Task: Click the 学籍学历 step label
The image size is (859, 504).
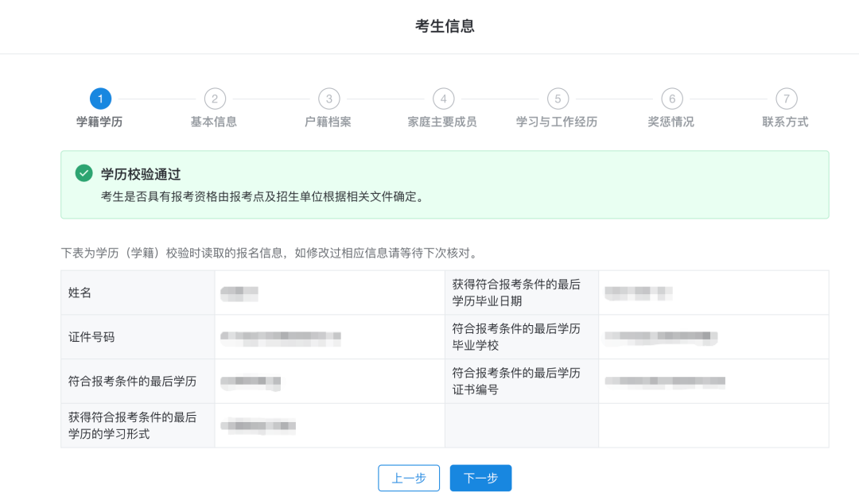Action: click(x=99, y=122)
